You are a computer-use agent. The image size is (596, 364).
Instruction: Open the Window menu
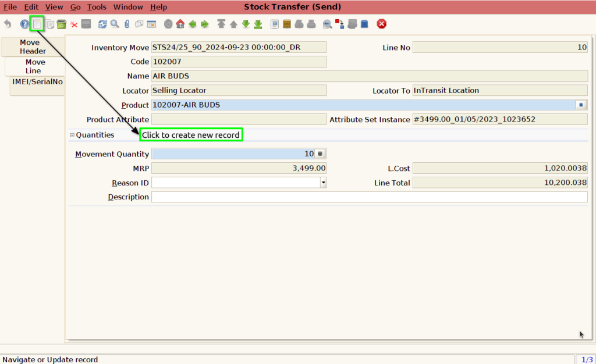point(128,7)
